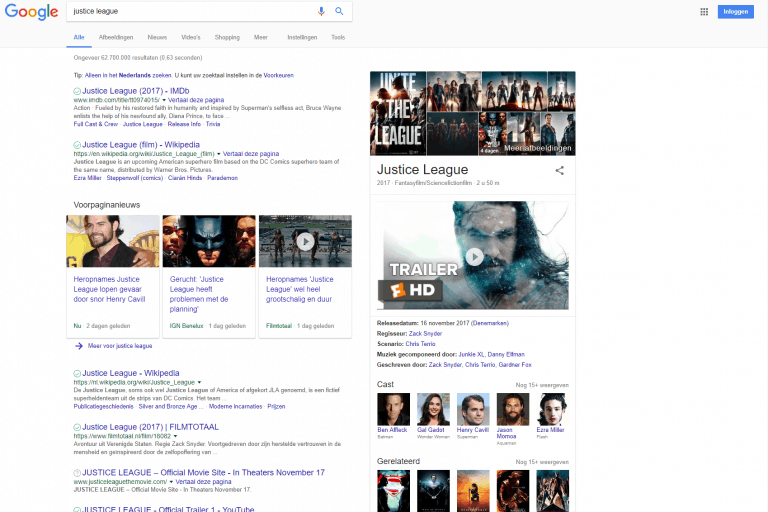Click green check icon beside Dutch Wikipedia result

click(77, 373)
